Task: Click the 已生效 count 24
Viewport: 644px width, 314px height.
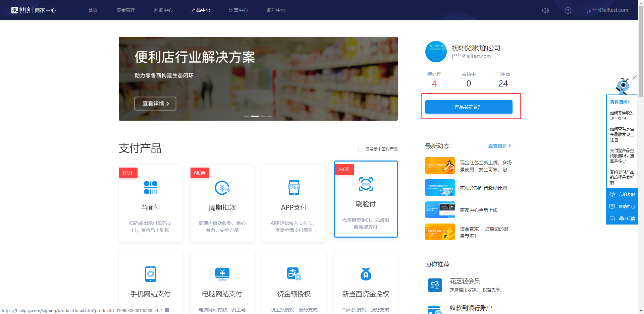Action: pos(503,83)
